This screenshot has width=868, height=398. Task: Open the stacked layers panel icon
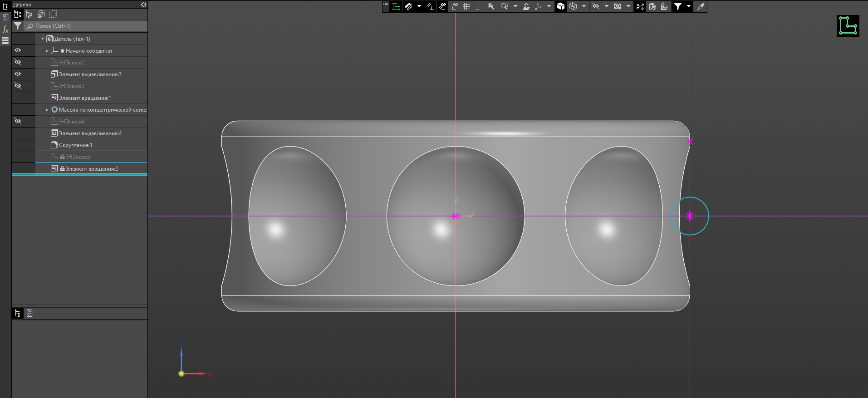pos(5,41)
